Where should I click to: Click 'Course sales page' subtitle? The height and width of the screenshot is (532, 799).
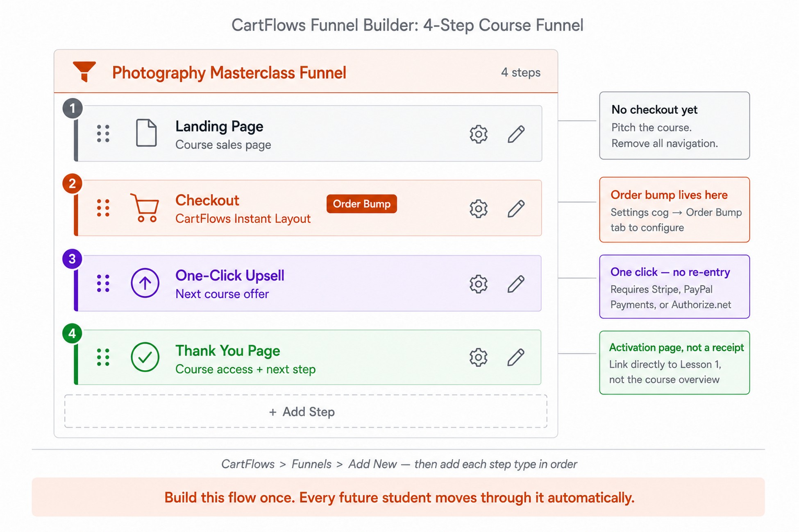point(223,145)
